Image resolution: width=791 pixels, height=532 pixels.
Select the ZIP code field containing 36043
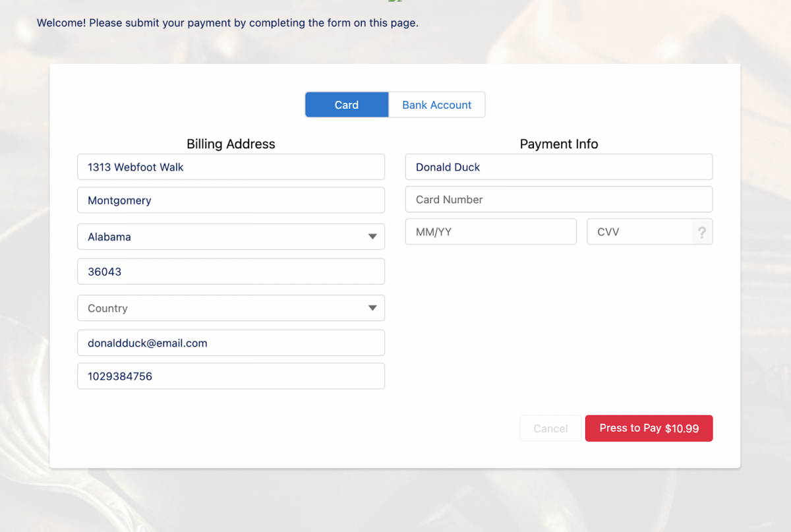(x=231, y=271)
